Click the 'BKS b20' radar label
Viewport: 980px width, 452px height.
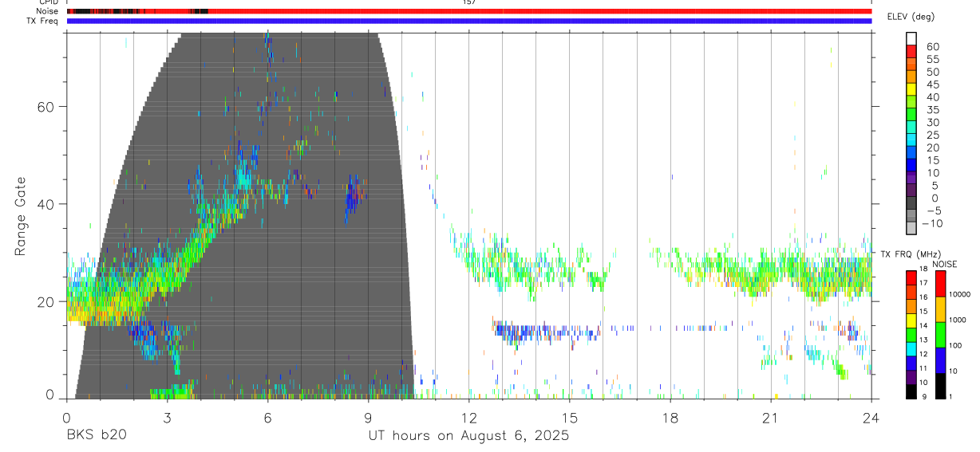point(96,436)
